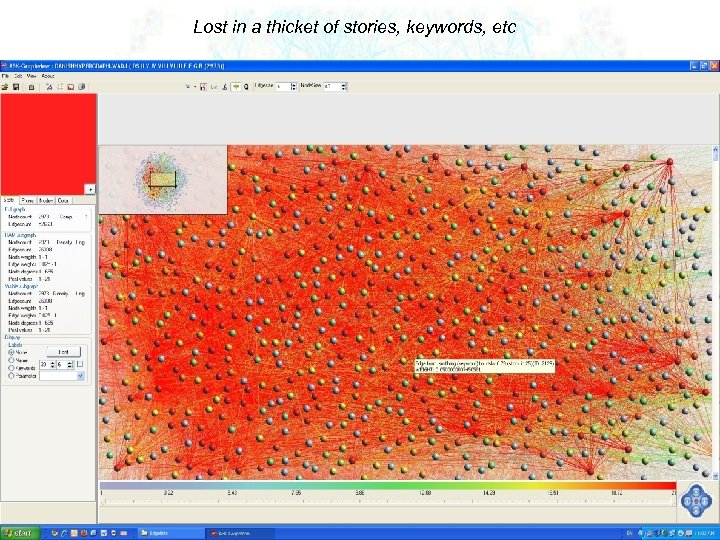The image size is (720, 540).
Task: Click the highlighted tree layout toolbar icon
Action: 236,86
